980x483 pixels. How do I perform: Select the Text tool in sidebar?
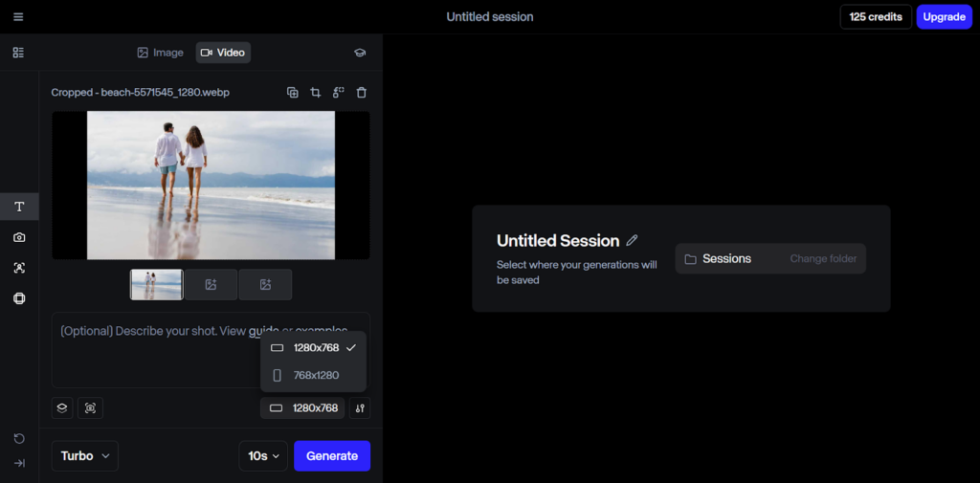click(19, 207)
